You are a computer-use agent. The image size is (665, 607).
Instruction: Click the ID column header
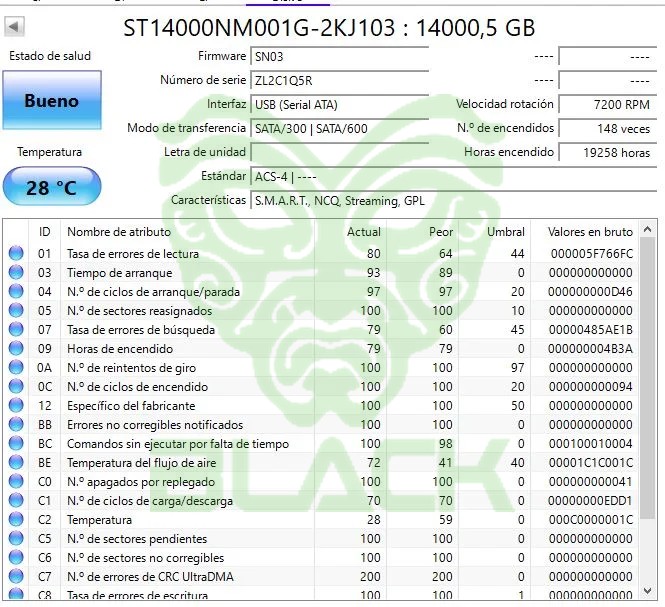45,232
